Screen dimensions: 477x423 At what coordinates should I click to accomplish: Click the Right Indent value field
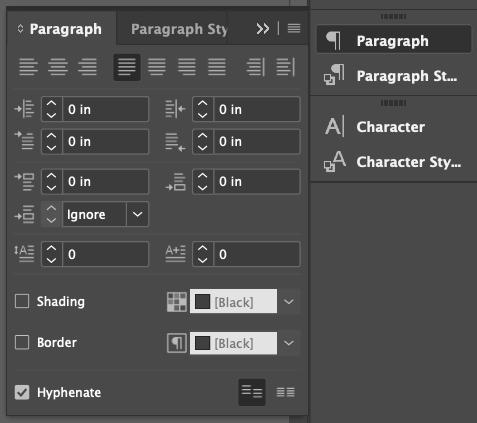256,109
